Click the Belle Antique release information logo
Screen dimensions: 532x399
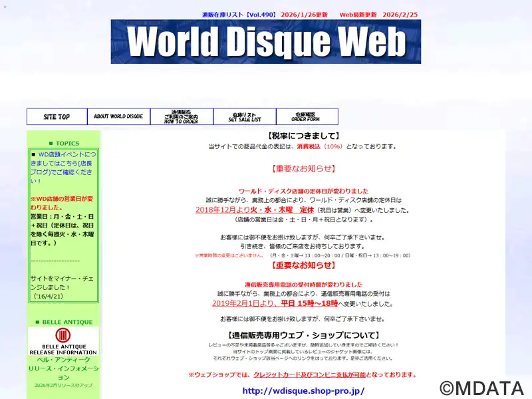(63, 341)
